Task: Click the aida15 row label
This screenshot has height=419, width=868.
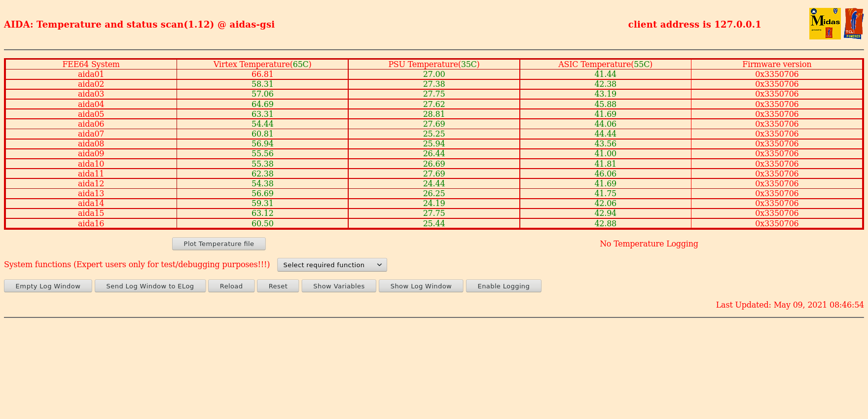Action: [91, 213]
